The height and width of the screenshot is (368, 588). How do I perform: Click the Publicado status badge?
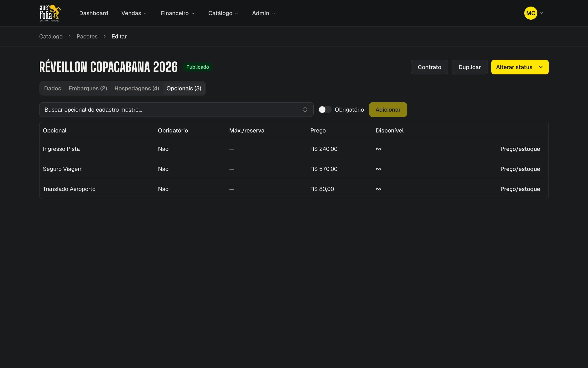click(x=198, y=67)
